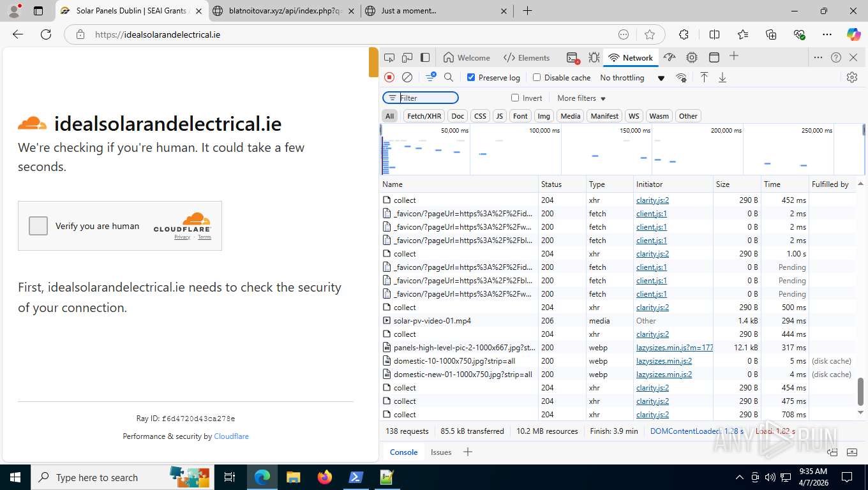
Task: Open the Console tool icon with error badge
Action: pyautogui.click(x=572, y=57)
